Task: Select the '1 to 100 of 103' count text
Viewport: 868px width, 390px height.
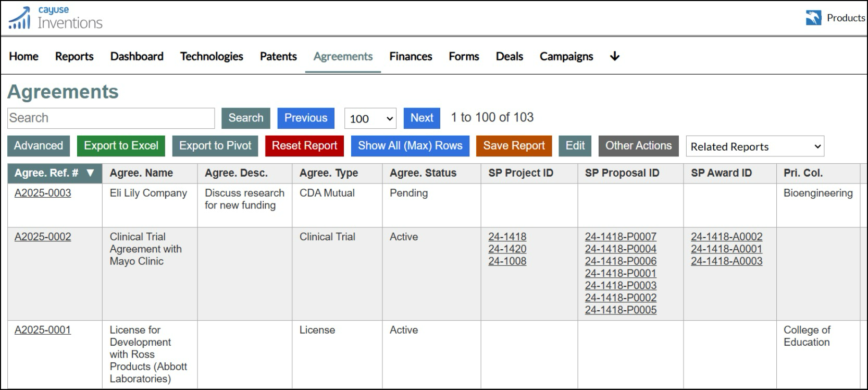Action: tap(492, 117)
